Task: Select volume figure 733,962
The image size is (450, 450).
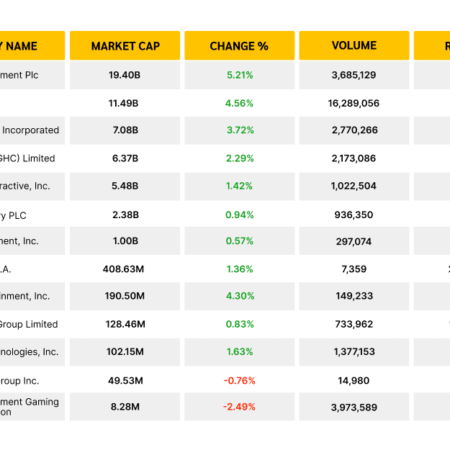Action: [354, 324]
